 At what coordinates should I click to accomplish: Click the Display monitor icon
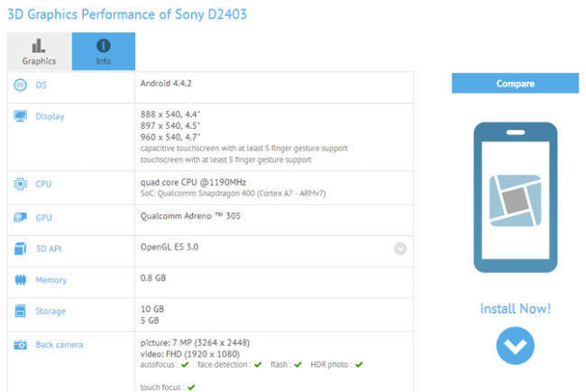point(20,116)
